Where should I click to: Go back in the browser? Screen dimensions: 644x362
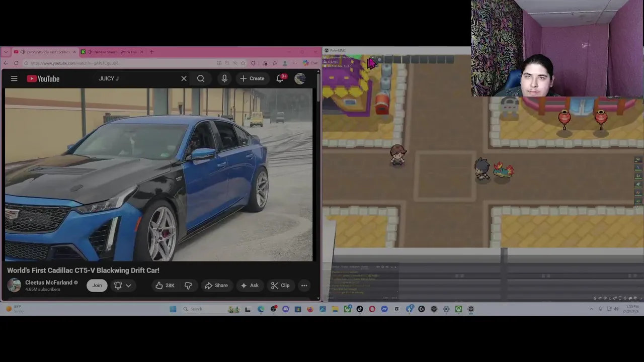6,63
